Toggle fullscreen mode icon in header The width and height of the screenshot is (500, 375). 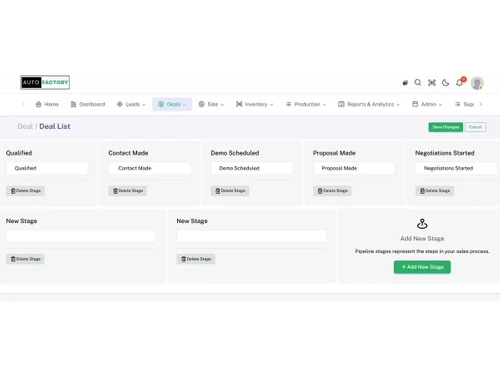(x=432, y=82)
